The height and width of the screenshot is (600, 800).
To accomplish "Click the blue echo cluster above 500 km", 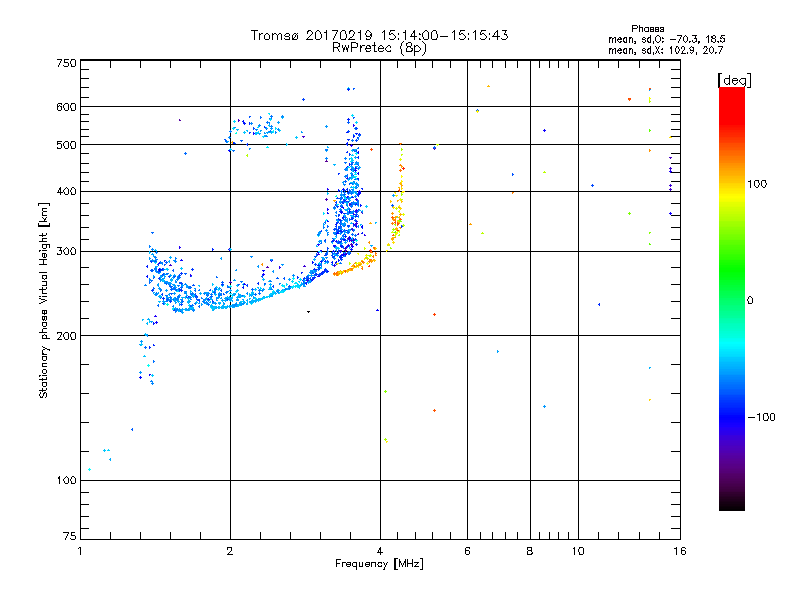I will (x=255, y=130).
